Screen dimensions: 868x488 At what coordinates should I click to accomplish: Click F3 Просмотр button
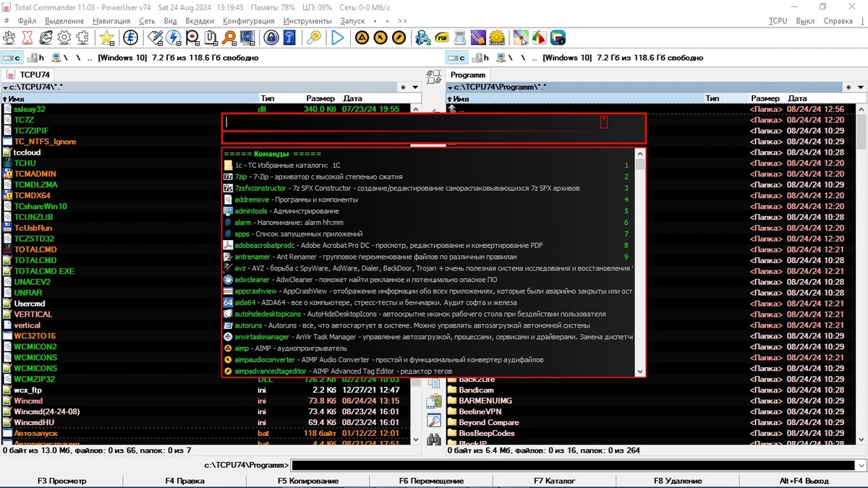pos(61,481)
